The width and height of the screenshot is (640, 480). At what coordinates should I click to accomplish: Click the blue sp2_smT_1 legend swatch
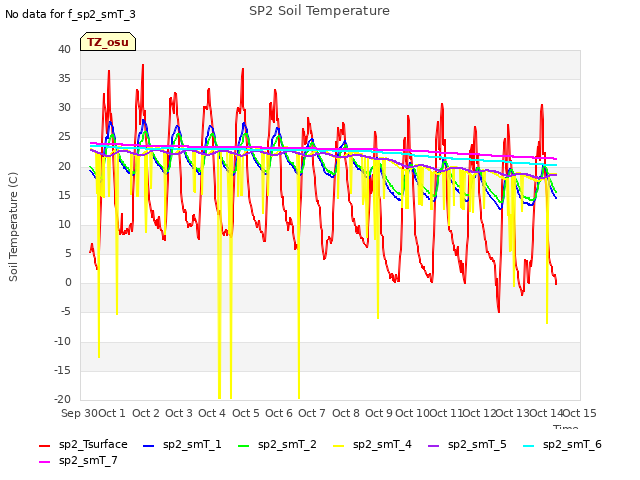[149, 446]
